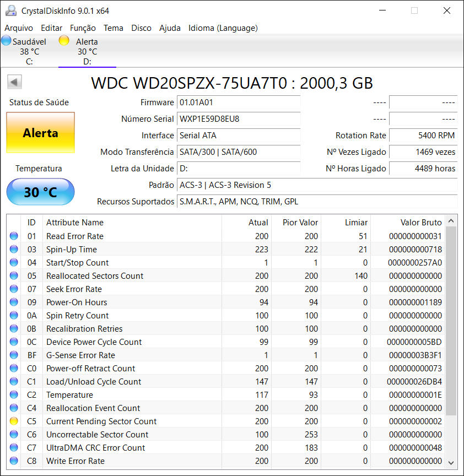Click the scroll up arrow of attribute list

point(451,221)
